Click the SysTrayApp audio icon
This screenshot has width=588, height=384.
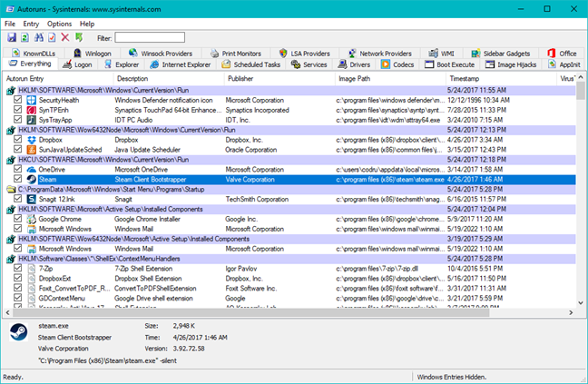[x=32, y=120]
